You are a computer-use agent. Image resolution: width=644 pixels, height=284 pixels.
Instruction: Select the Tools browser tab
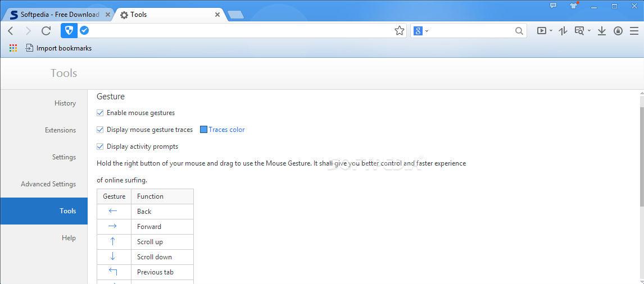tap(170, 15)
